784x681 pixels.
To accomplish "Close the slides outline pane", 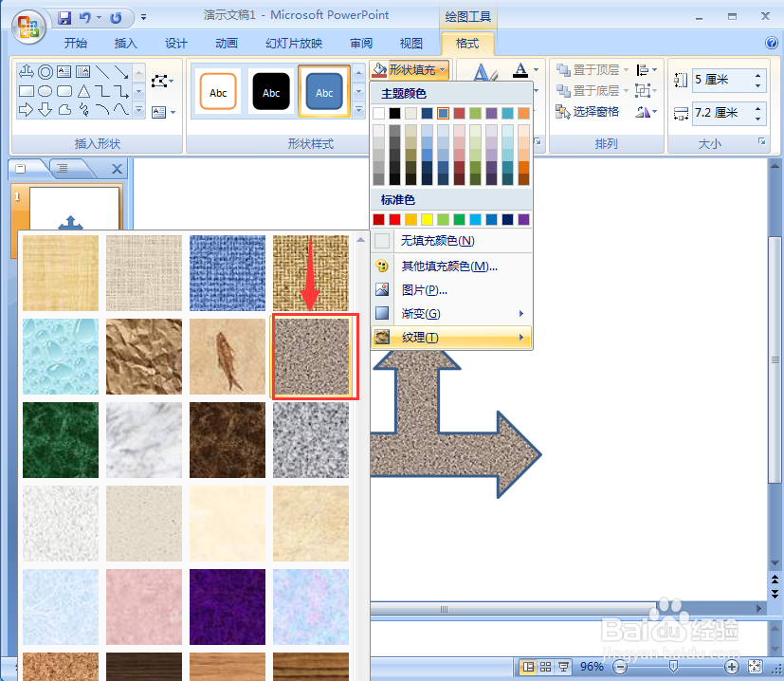I will (x=117, y=169).
